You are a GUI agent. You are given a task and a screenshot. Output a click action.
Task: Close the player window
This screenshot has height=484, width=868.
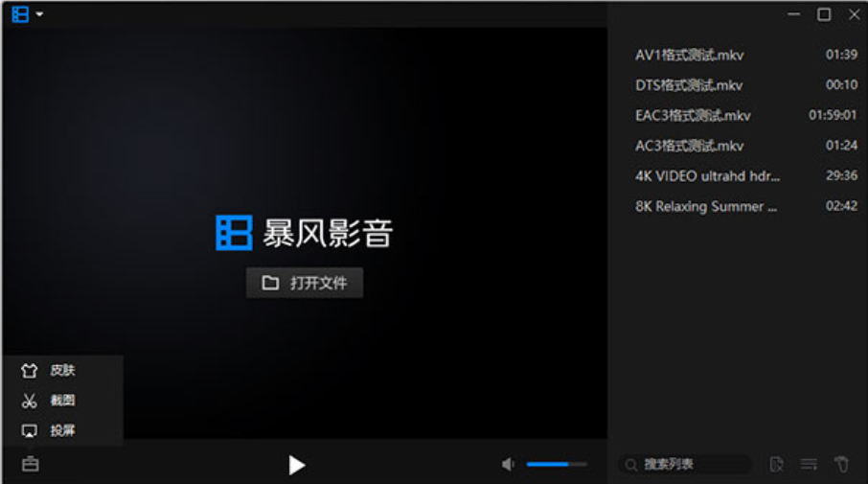click(x=855, y=14)
